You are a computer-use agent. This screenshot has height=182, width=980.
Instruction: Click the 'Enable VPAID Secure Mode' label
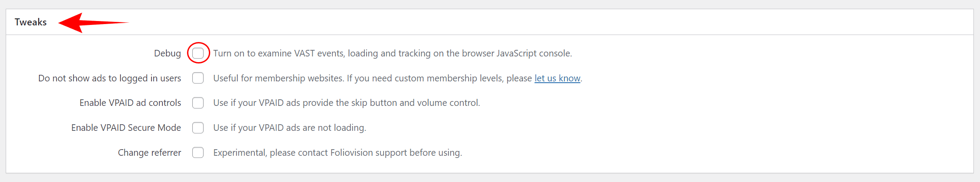(126, 128)
